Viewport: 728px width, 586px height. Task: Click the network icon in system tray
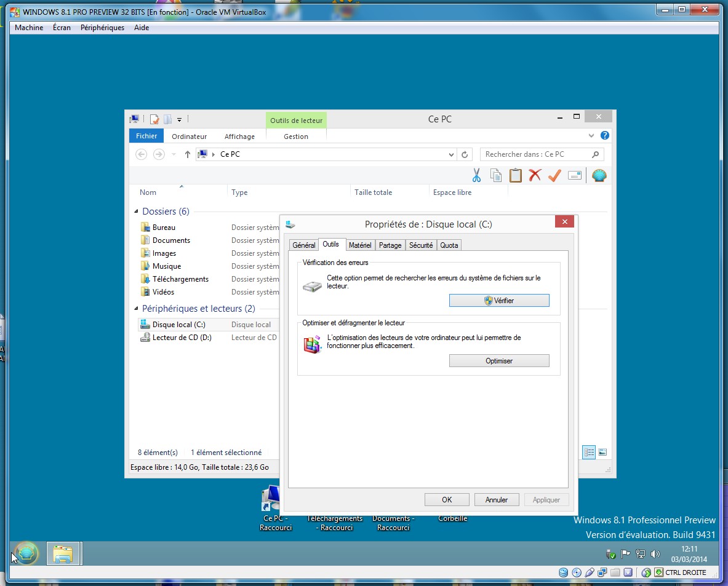[x=640, y=553]
